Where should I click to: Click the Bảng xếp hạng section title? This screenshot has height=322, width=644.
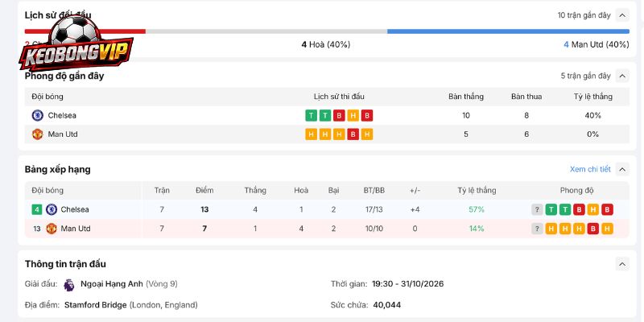[57, 169]
